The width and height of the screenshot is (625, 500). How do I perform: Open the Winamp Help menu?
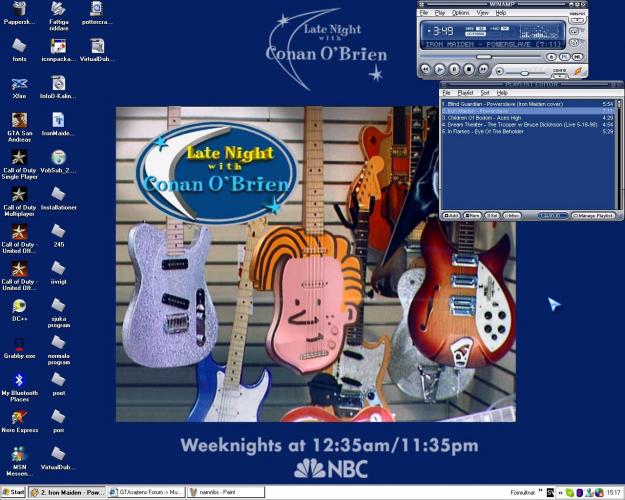[501, 13]
